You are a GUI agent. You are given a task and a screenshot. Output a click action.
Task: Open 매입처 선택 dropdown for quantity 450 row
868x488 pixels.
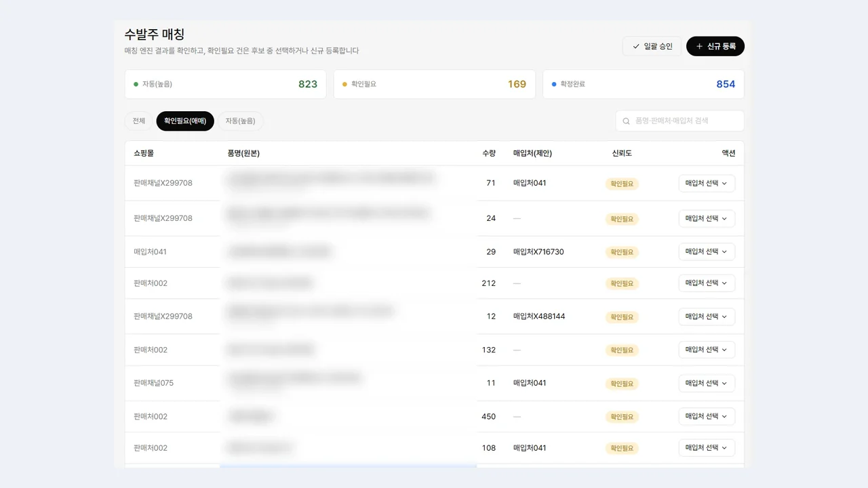click(x=707, y=416)
